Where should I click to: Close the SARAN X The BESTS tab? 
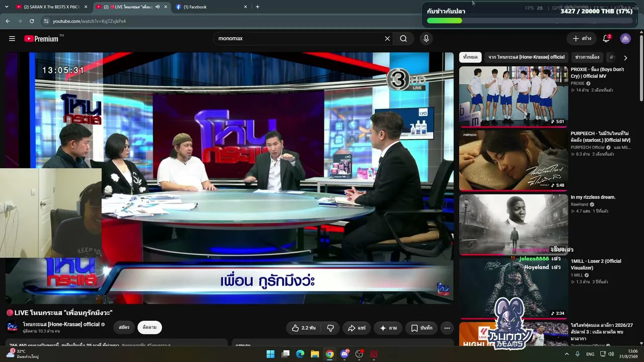(86, 7)
